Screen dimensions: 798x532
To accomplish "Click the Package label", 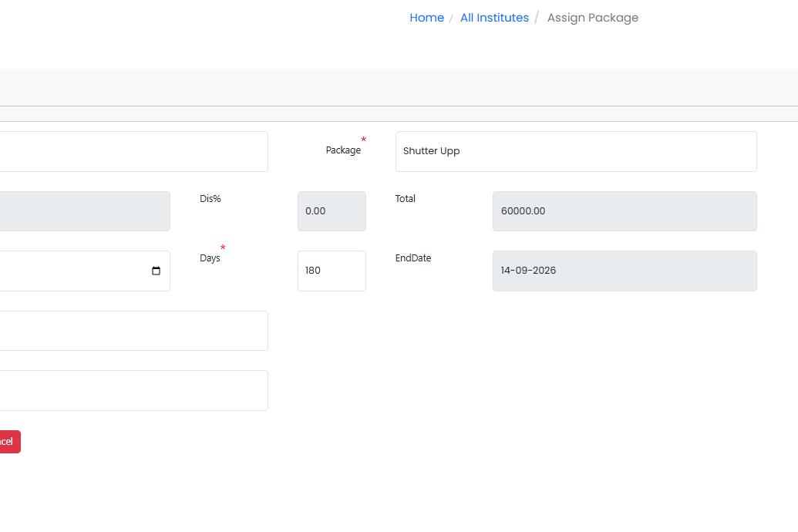I will point(343,150).
